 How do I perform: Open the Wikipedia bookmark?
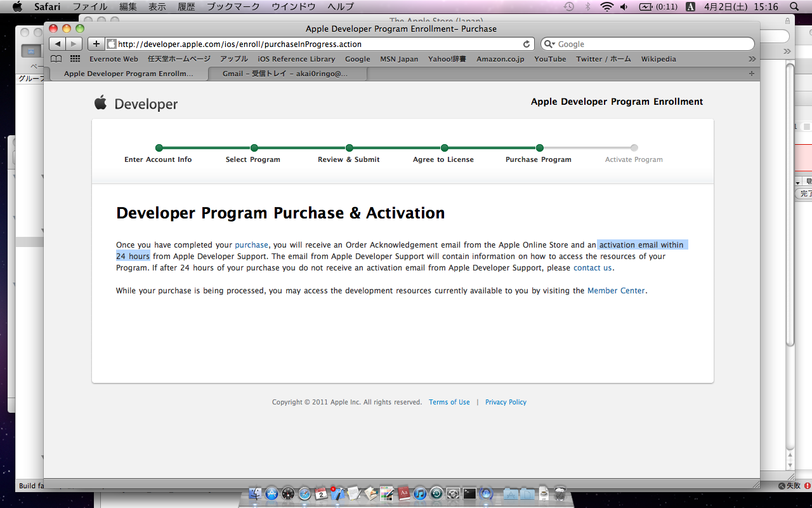[658, 59]
